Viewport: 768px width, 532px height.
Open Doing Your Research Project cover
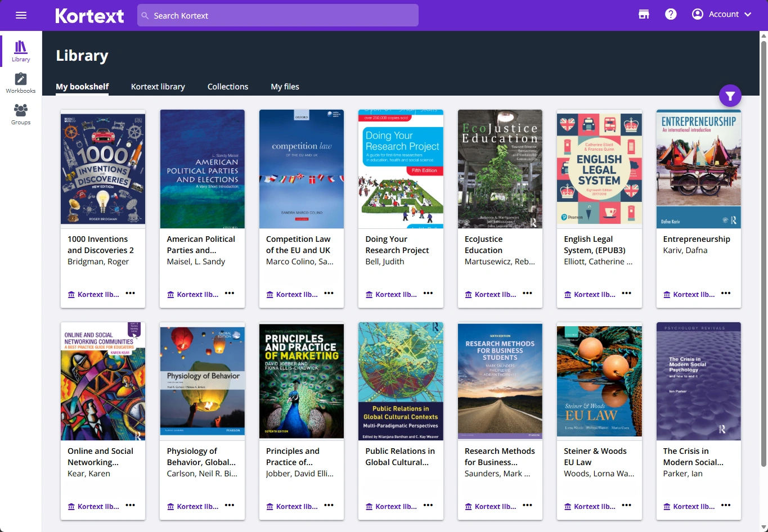pos(401,169)
